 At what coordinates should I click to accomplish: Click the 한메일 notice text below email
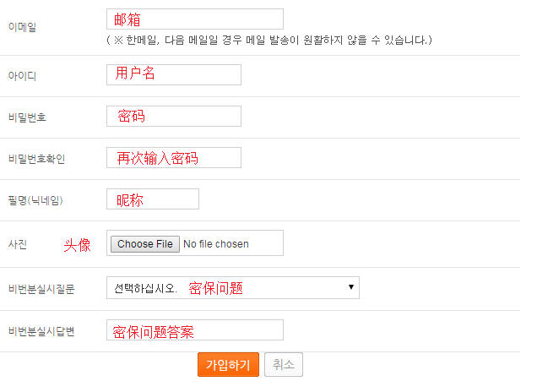point(270,41)
